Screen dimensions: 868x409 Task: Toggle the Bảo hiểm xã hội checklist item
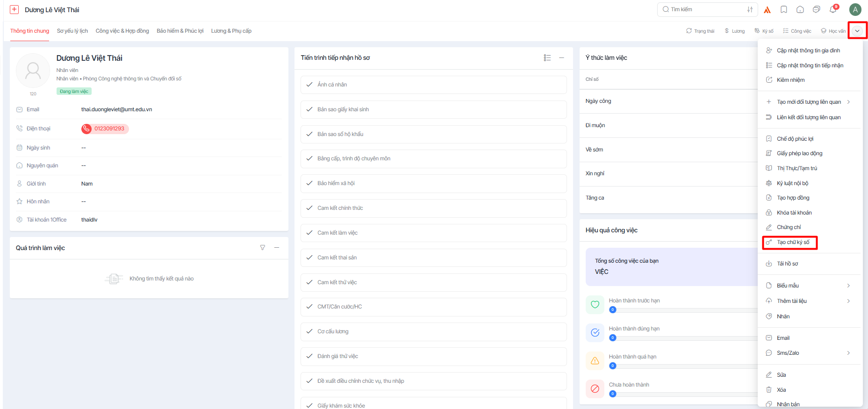309,183
